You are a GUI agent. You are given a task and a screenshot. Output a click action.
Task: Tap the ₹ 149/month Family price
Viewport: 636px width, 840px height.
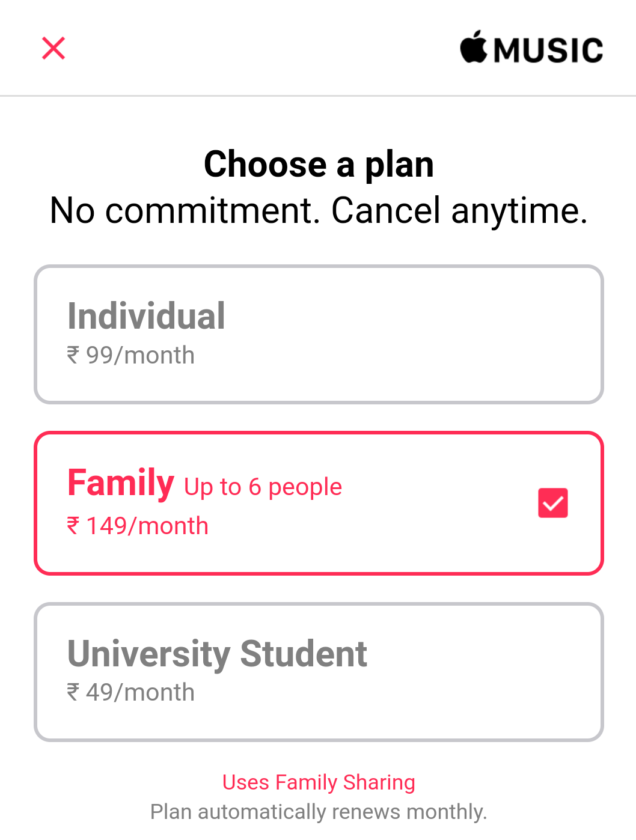[x=138, y=526]
